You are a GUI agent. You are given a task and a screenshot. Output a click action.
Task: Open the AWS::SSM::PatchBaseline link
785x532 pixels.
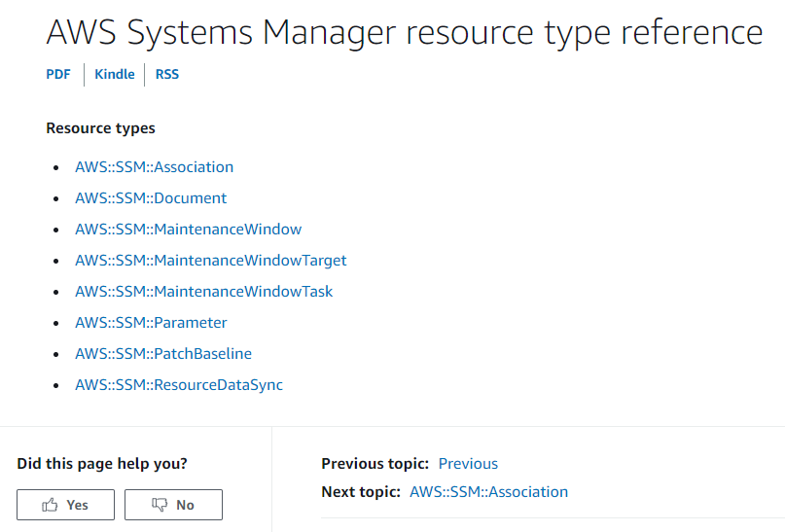click(163, 353)
